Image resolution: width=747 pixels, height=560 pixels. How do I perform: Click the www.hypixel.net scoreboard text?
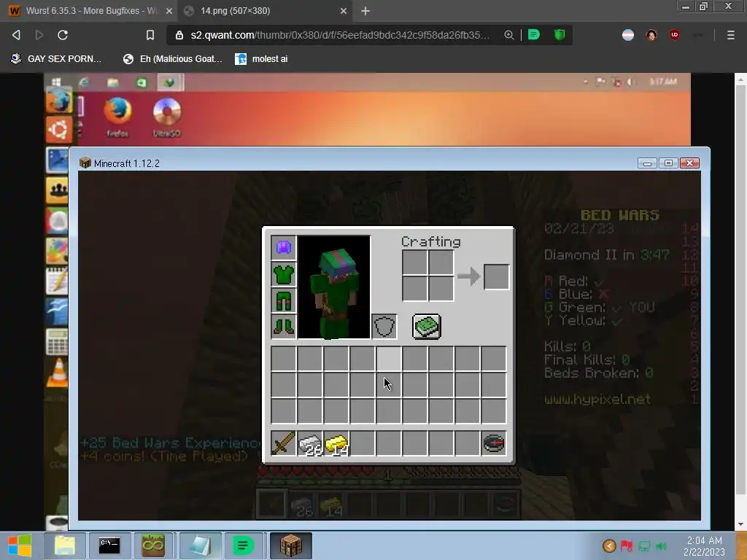coord(597,399)
